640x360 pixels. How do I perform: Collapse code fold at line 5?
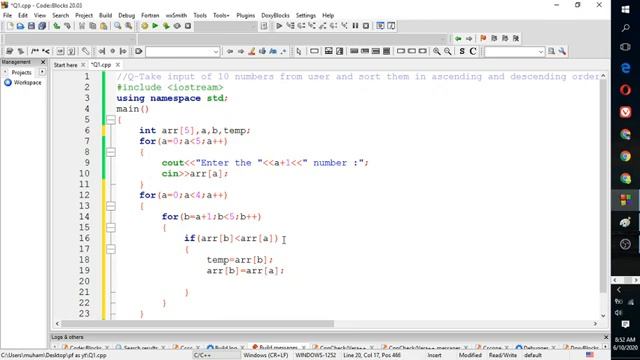pyautogui.click(x=111, y=120)
